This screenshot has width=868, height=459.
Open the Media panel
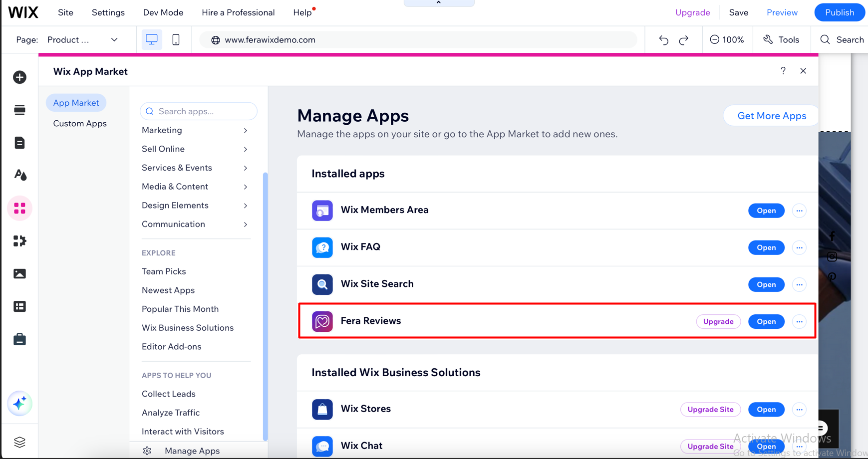tap(19, 273)
